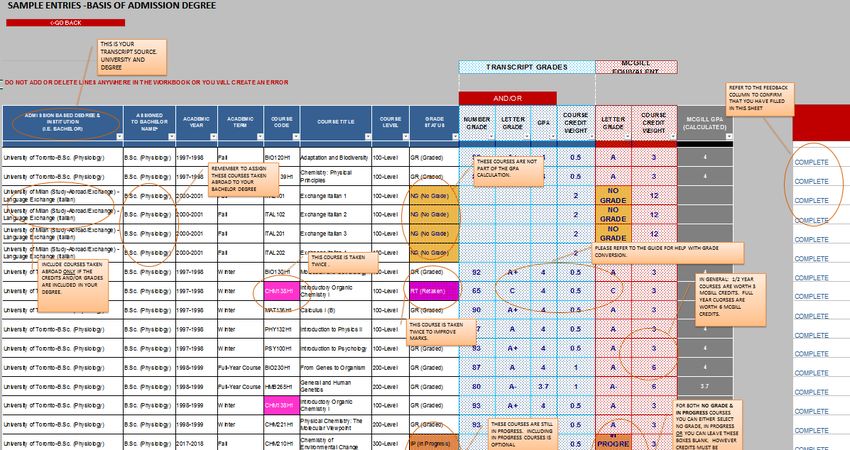Select the 'REFER TO THE FEEDBACK COLUMN' callout note

click(759, 99)
